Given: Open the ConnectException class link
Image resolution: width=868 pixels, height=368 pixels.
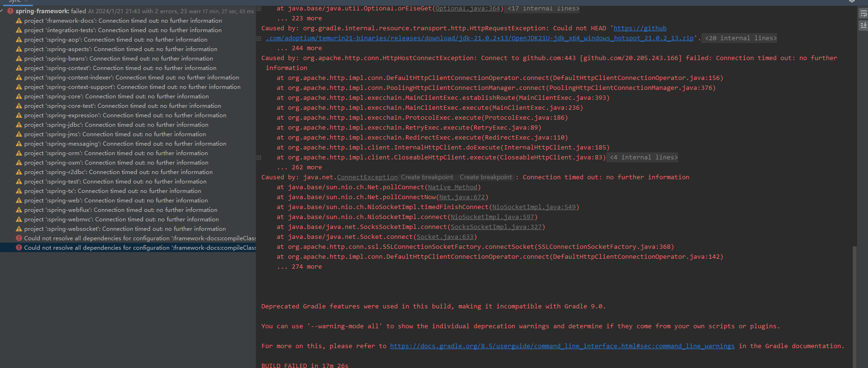Looking at the screenshot, I should click(367, 177).
